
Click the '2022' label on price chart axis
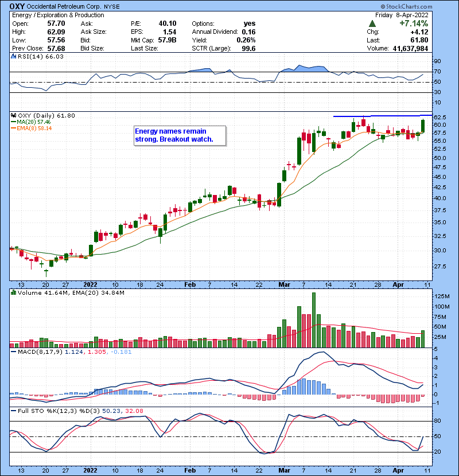click(x=90, y=285)
